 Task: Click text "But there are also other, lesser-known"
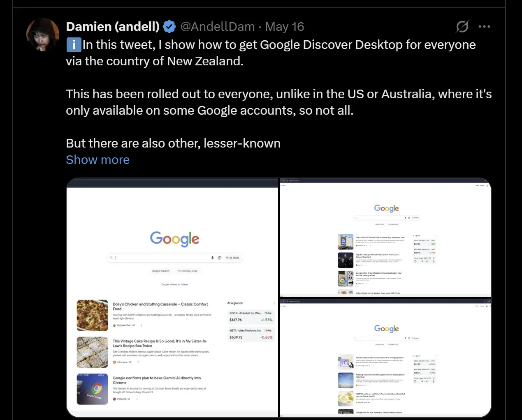pos(173,143)
